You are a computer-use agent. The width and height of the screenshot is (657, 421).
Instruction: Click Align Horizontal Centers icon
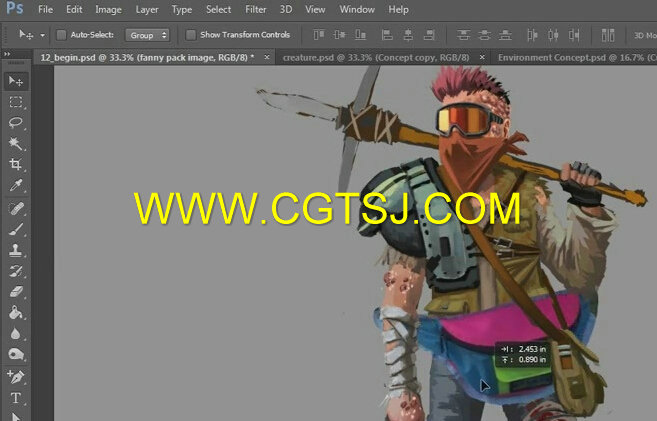(x=408, y=35)
